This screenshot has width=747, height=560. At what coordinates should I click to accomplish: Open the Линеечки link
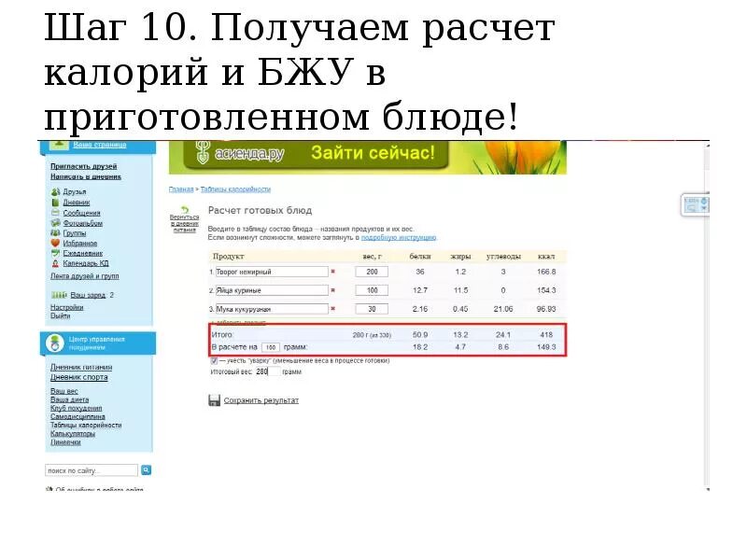coord(65,442)
